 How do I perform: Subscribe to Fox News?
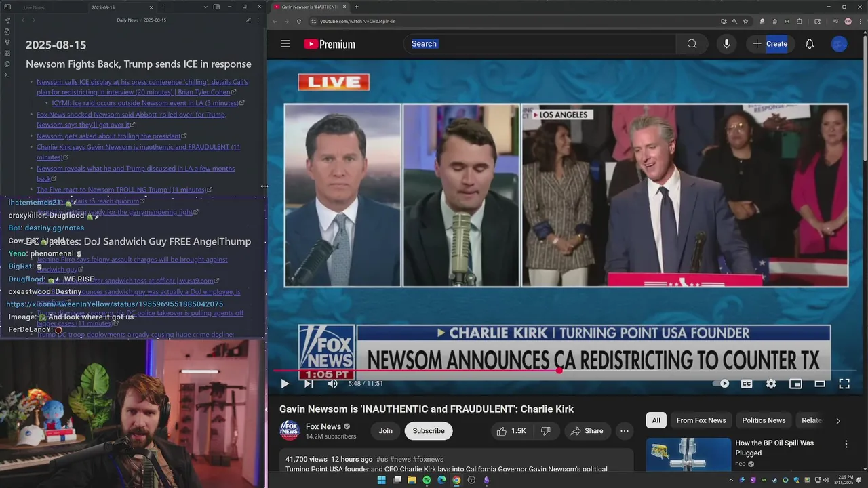click(429, 431)
